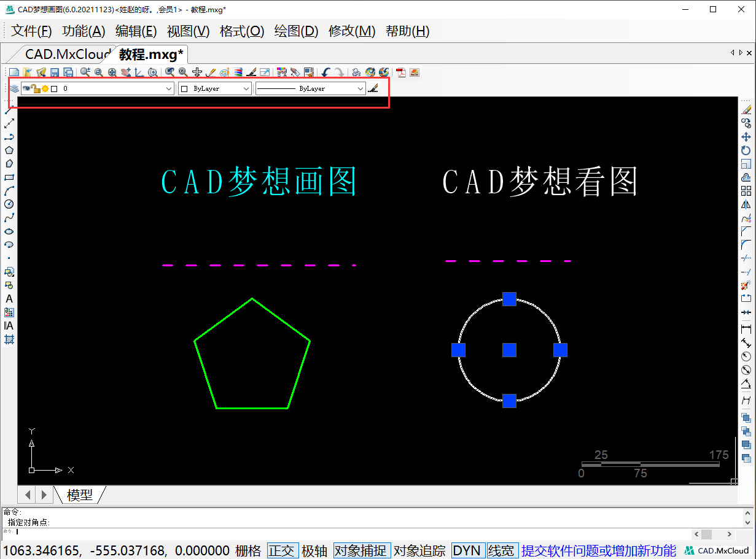The image size is (756, 559).
Task: Switch to the 教程.mxg tab
Action: coord(151,54)
